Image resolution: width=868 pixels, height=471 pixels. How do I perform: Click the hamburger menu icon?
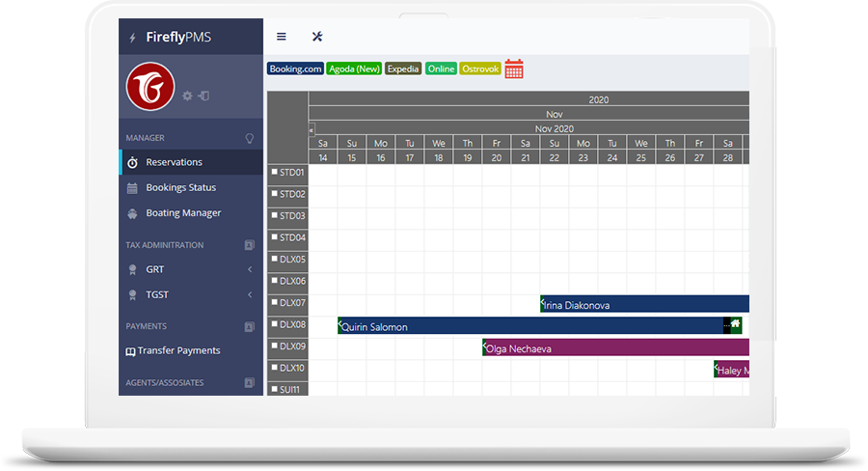click(x=282, y=37)
